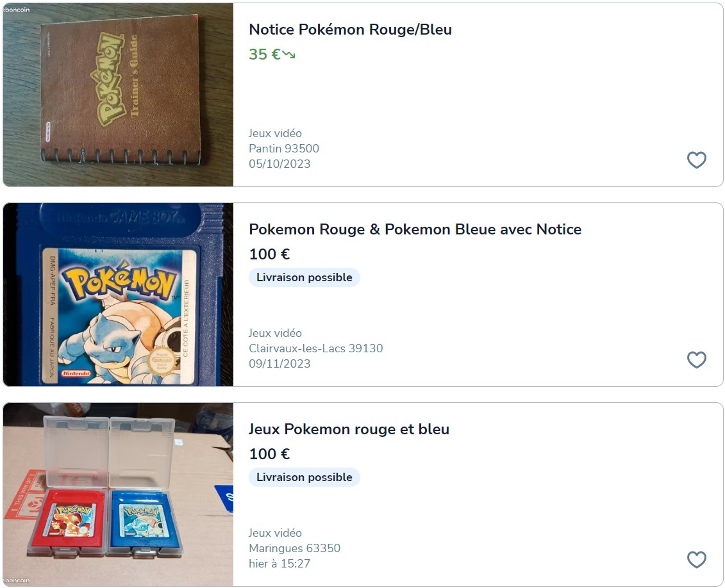Click Livraison possible badge on third listing
This screenshot has width=725, height=588.
(304, 477)
